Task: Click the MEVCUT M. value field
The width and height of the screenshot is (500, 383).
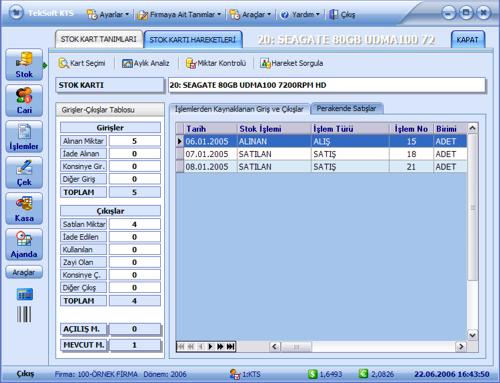Action: (135, 345)
